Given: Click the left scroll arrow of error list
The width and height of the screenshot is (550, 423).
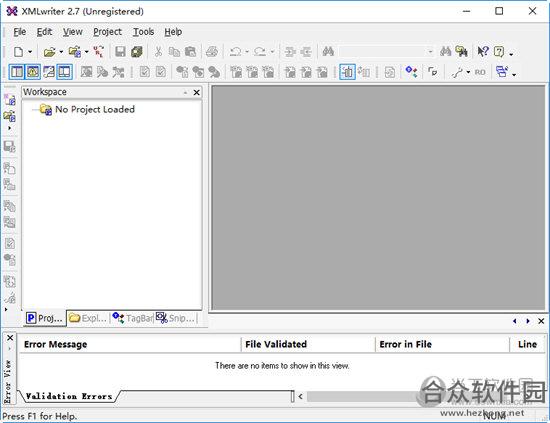Looking at the screenshot, I should pyautogui.click(x=300, y=397).
